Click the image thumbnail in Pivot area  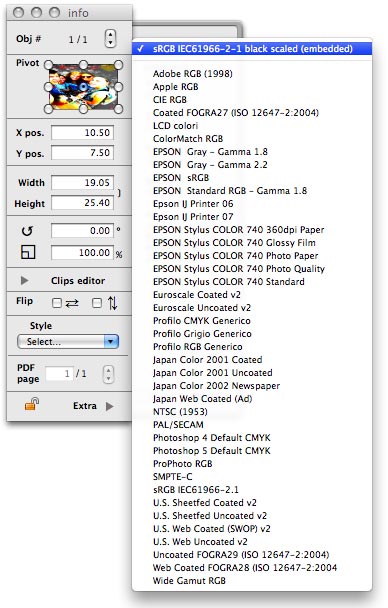click(x=83, y=87)
